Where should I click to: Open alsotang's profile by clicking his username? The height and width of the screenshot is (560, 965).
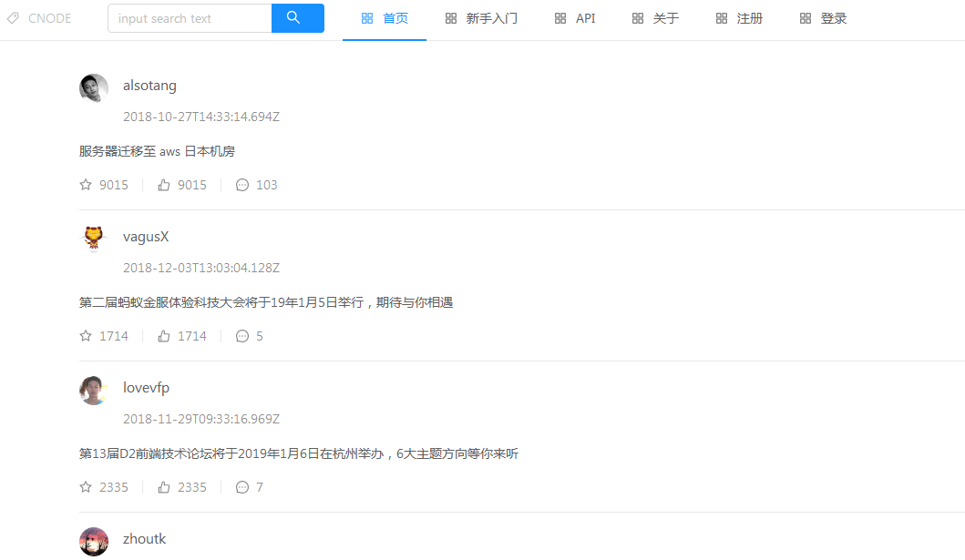coord(149,85)
